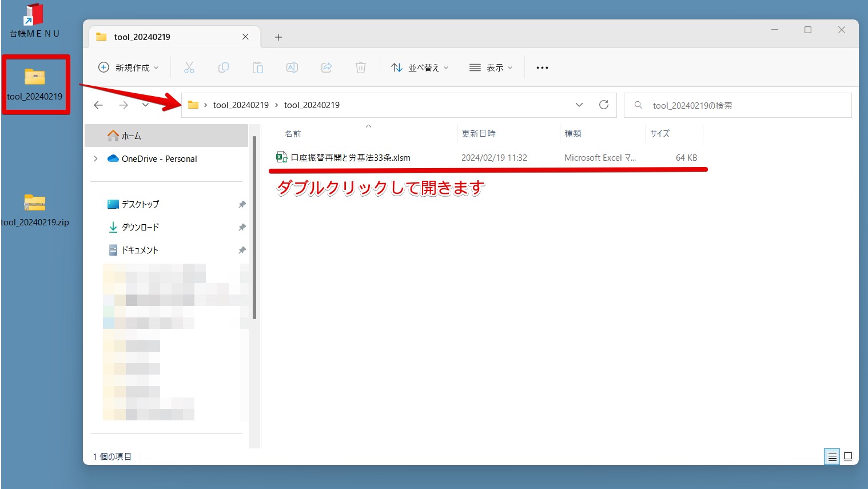Expand the OneDrive - Personal tree node
Screen dimensions: 868x489
pyautogui.click(x=95, y=158)
